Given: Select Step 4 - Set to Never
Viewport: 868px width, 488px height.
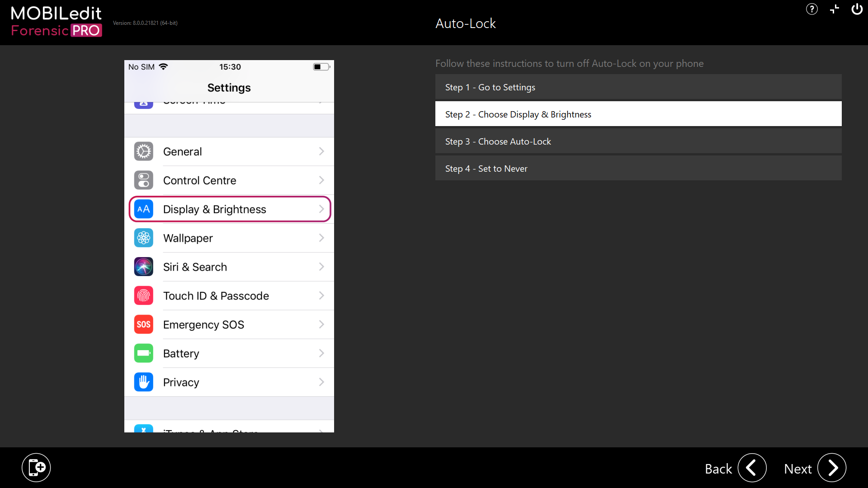Looking at the screenshot, I should [x=638, y=169].
